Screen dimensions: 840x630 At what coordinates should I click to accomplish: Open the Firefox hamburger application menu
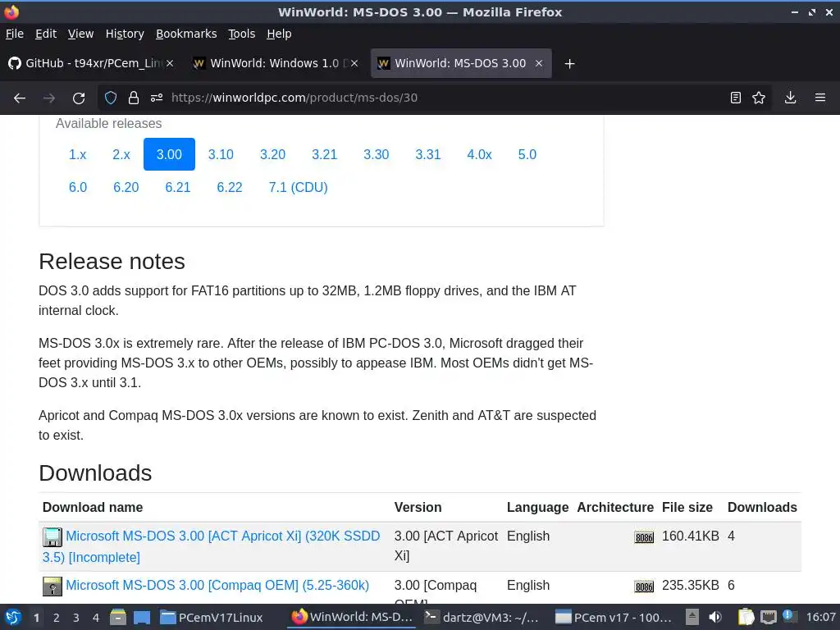pos(820,98)
